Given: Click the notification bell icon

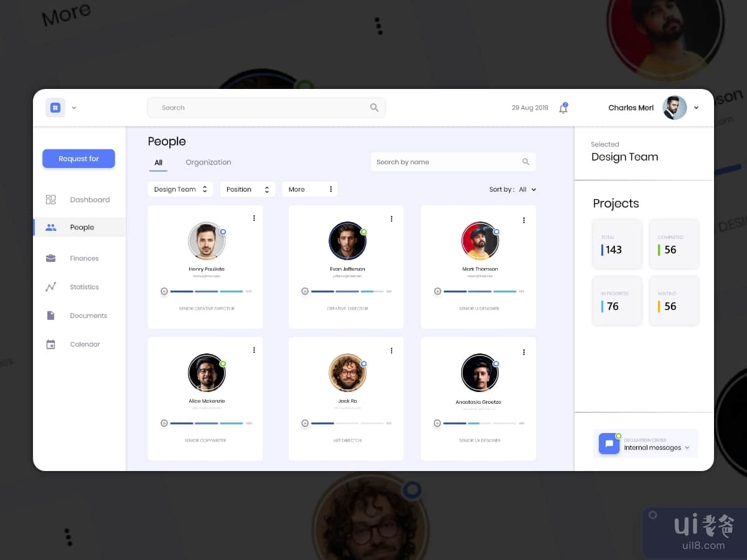Looking at the screenshot, I should point(563,108).
